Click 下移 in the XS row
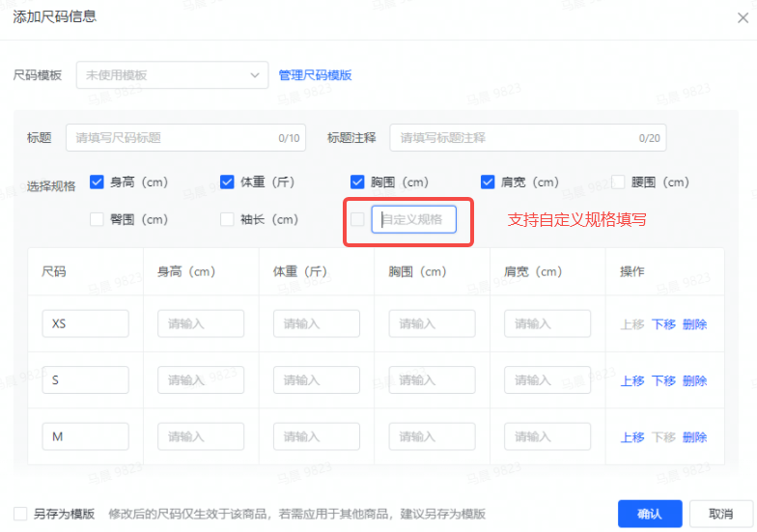757x532 pixels. pos(663,324)
